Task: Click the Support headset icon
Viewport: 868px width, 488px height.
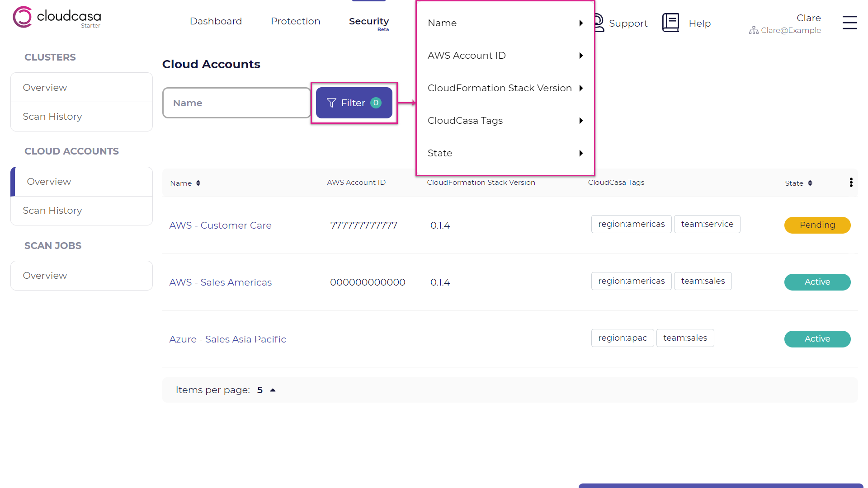Action: [599, 23]
